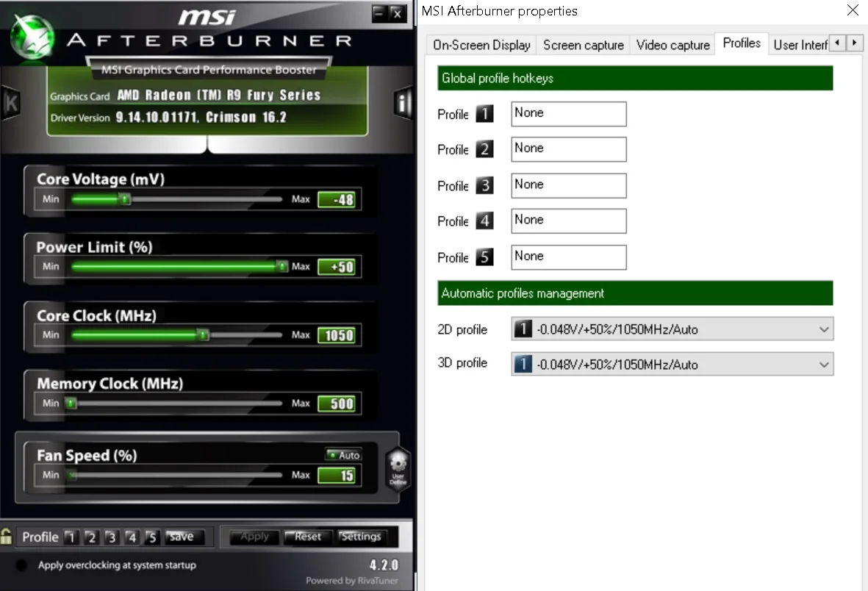Image resolution: width=868 pixels, height=591 pixels.
Task: Click the Profile 1 hotkey field
Action: [x=569, y=113]
